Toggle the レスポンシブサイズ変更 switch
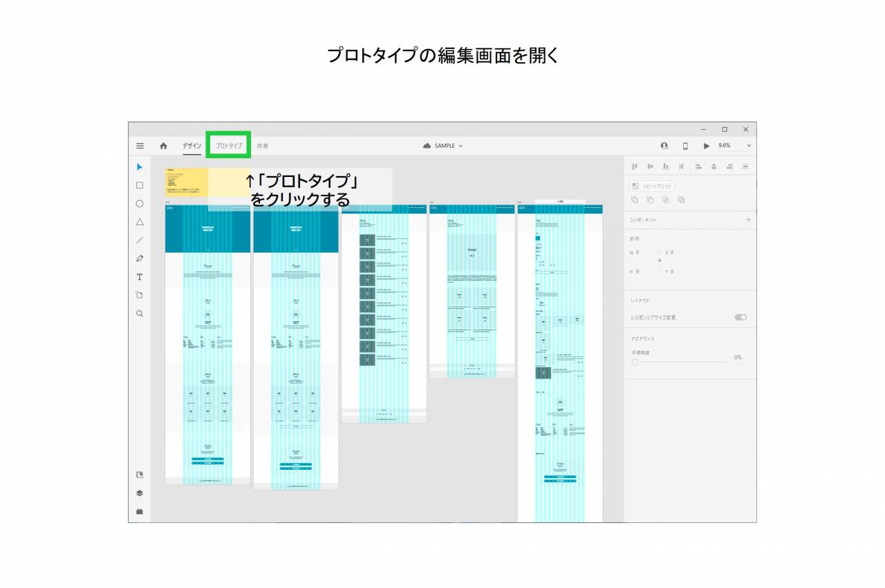 [740, 317]
